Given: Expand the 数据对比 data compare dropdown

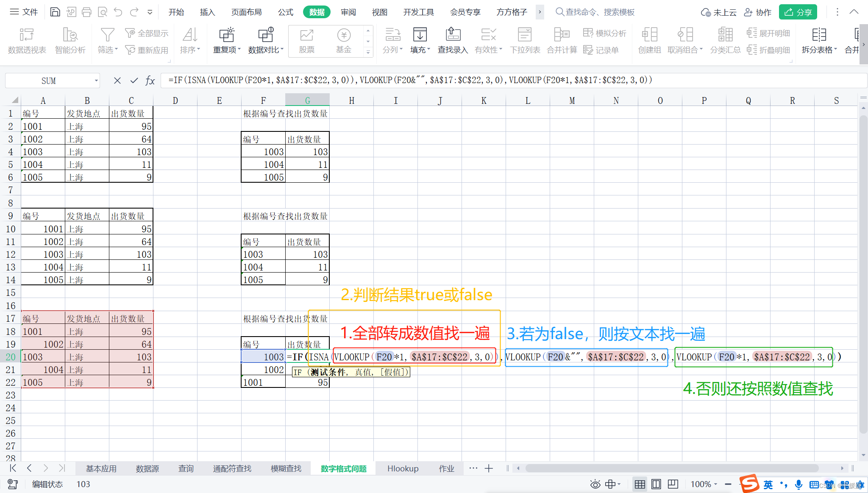Looking at the screenshot, I should tap(266, 41).
